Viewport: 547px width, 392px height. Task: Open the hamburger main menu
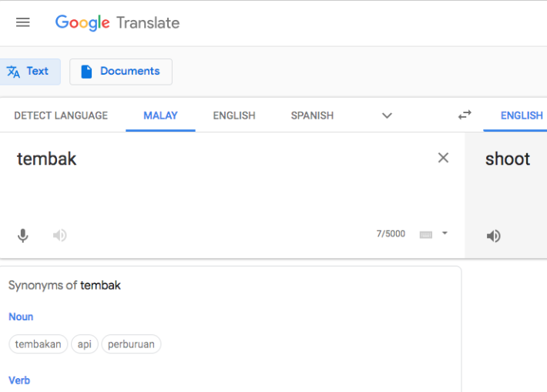click(23, 22)
